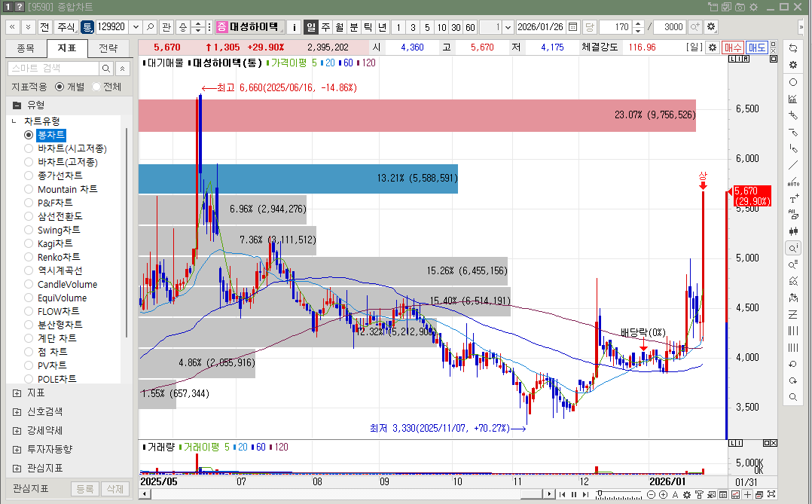This screenshot has width=812, height=504.
Task: Select the trend line drawing tool
Action: pos(793,165)
